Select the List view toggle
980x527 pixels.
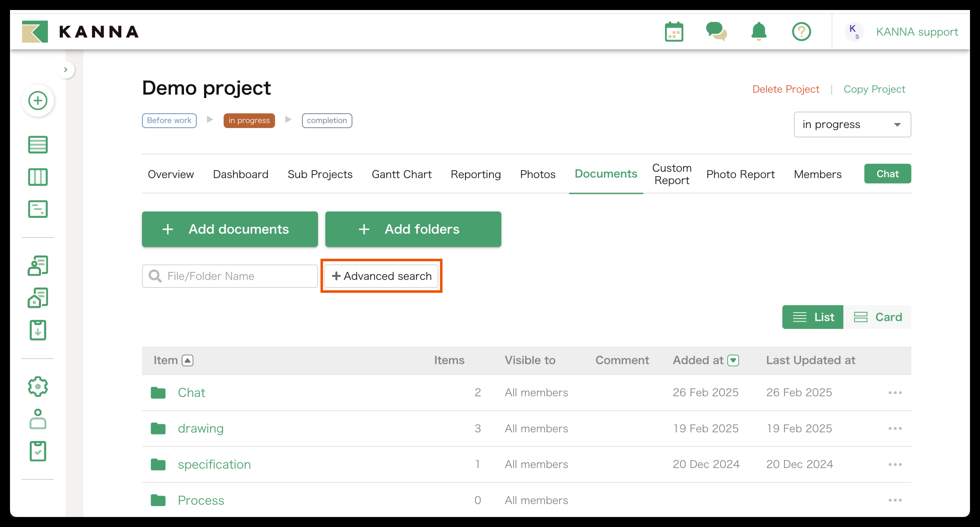click(x=812, y=317)
